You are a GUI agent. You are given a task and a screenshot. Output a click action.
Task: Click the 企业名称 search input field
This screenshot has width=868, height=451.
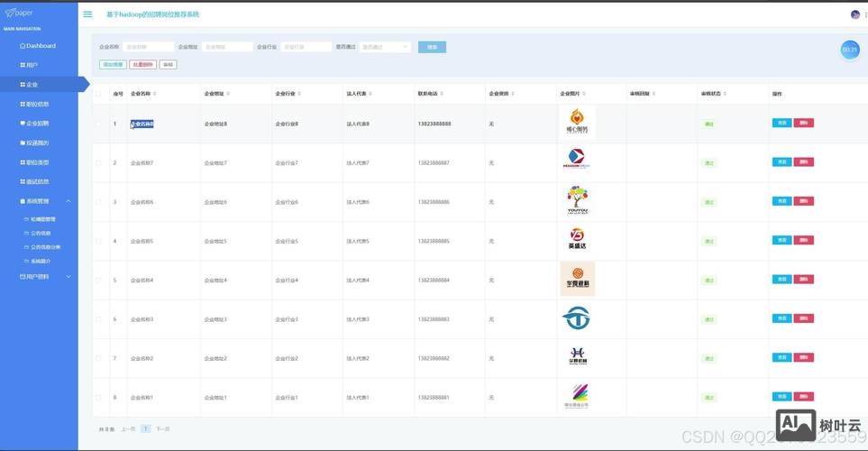[x=148, y=47]
